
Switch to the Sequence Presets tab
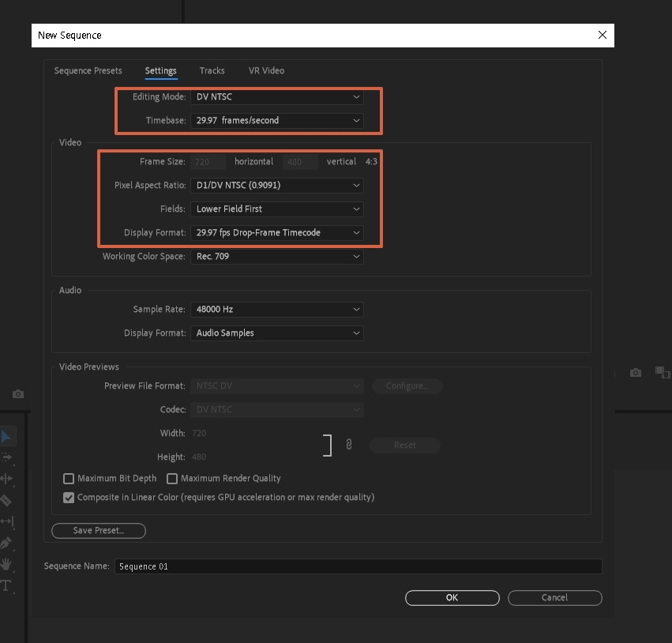pyautogui.click(x=88, y=71)
